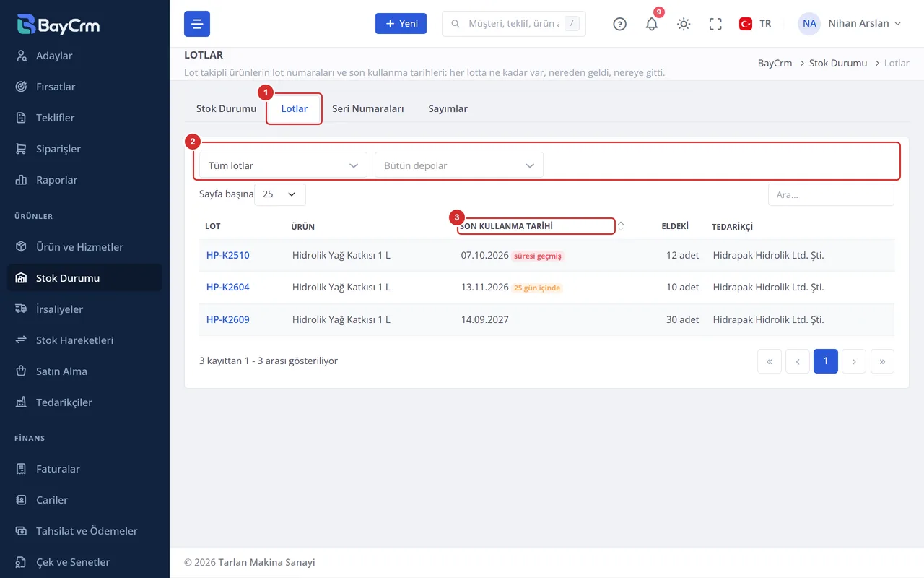Jump to the last page of results
The width and height of the screenshot is (924, 578).
click(x=882, y=361)
